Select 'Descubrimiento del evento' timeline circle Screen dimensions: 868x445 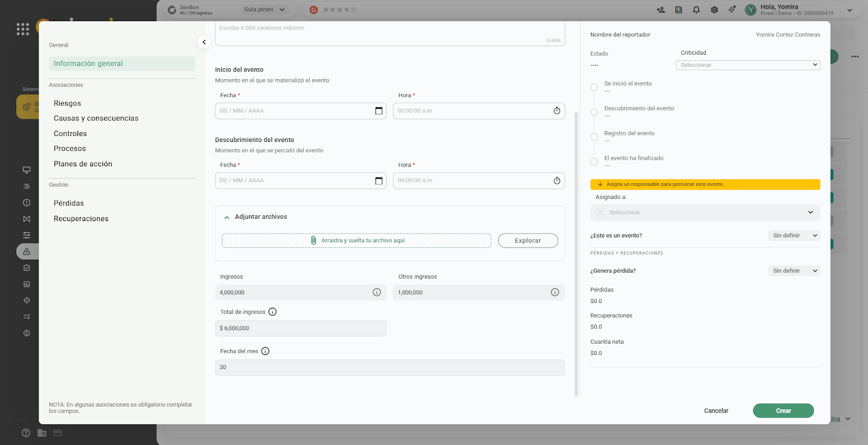(594, 112)
